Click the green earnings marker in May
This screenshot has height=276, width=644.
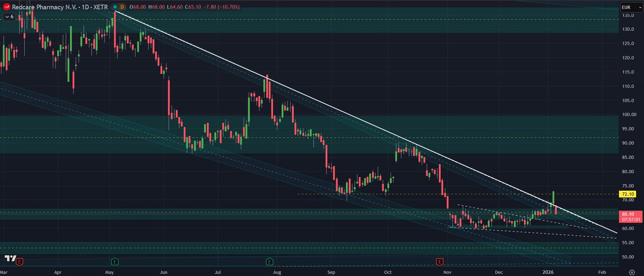[114, 262]
